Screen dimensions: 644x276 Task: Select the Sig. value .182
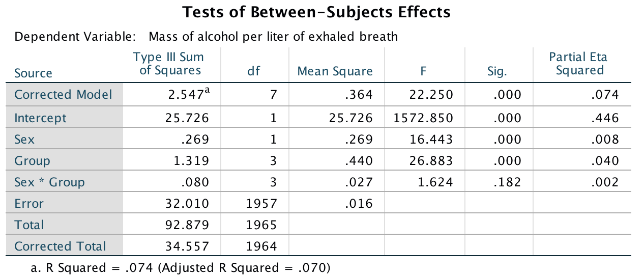(508, 182)
